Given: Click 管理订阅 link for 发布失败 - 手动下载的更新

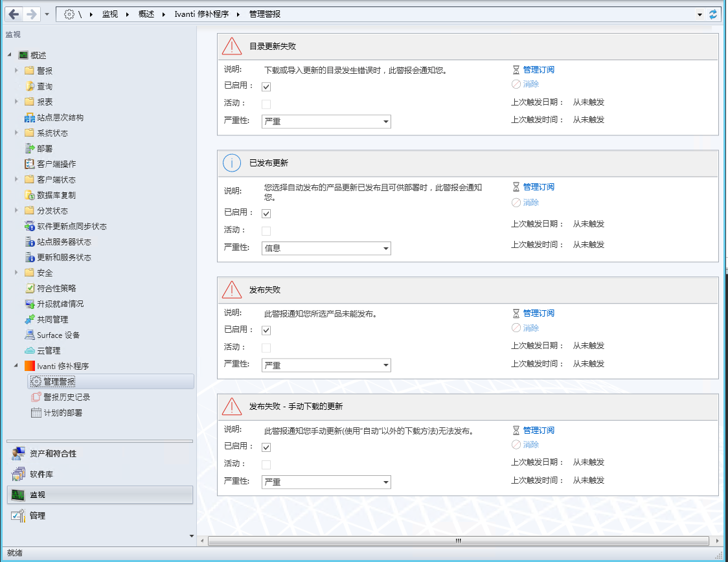Looking at the screenshot, I should point(538,431).
